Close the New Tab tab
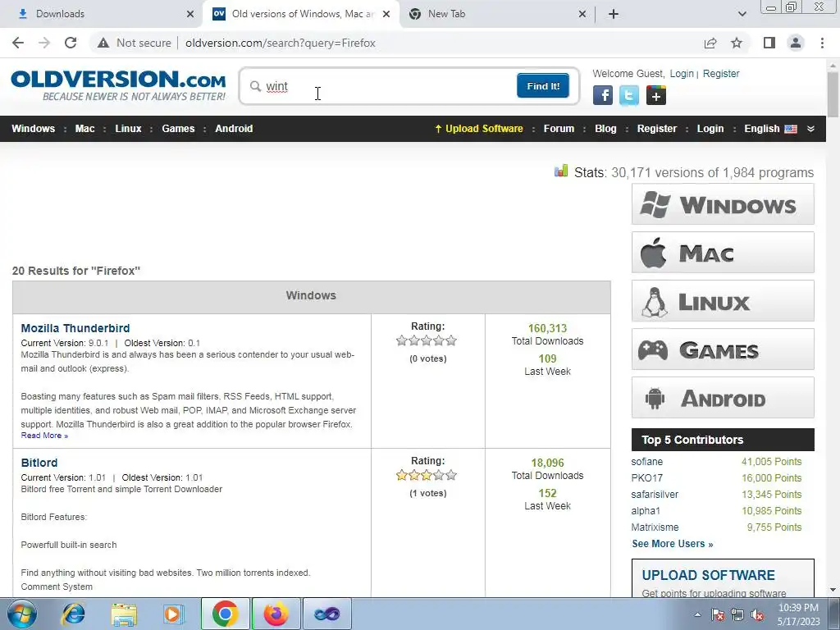Viewport: 840px width, 630px height. pos(582,14)
